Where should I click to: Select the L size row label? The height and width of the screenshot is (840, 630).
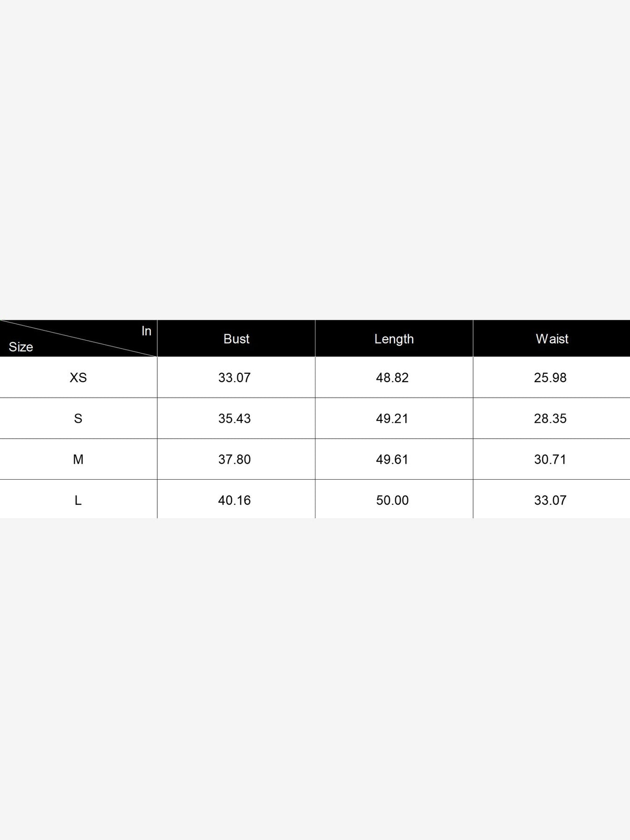point(78,500)
